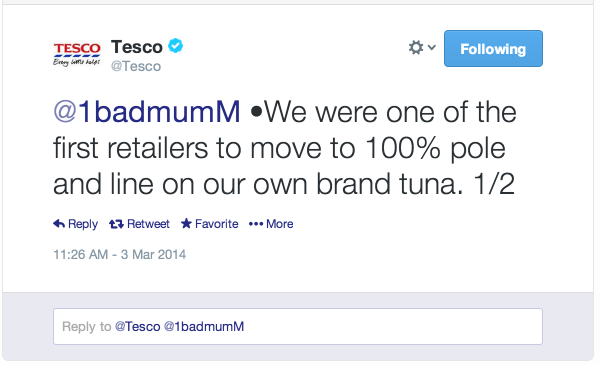Open the @Tesco handle link
The height and width of the screenshot is (365, 600).
pyautogui.click(x=136, y=66)
